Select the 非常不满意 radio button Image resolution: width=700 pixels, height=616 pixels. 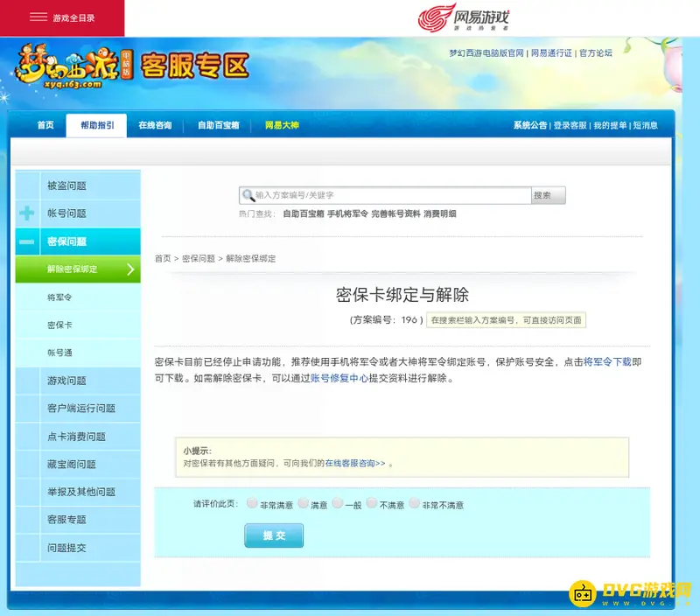[414, 503]
